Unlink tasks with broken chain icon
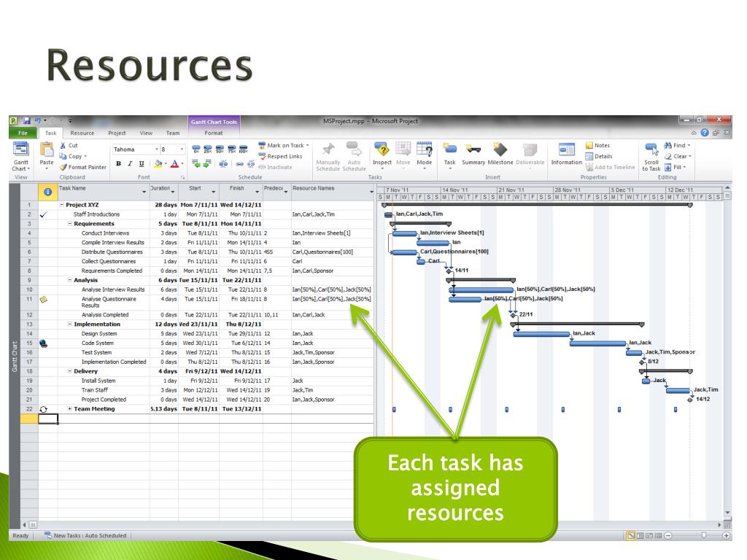747x560 pixels. 251,164
